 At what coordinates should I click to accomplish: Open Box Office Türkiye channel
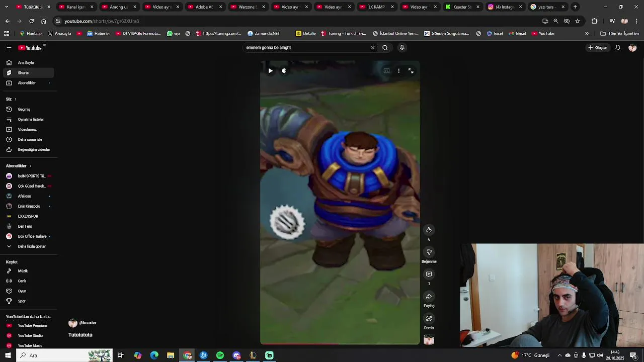tap(28, 236)
